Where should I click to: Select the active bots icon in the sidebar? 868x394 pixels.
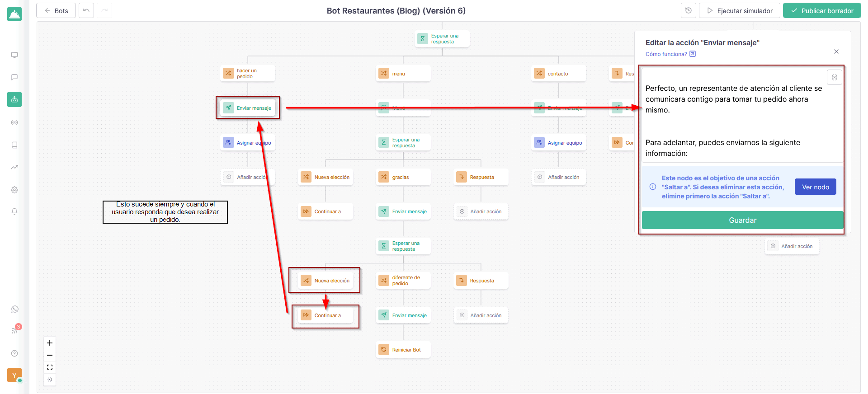[x=14, y=99]
